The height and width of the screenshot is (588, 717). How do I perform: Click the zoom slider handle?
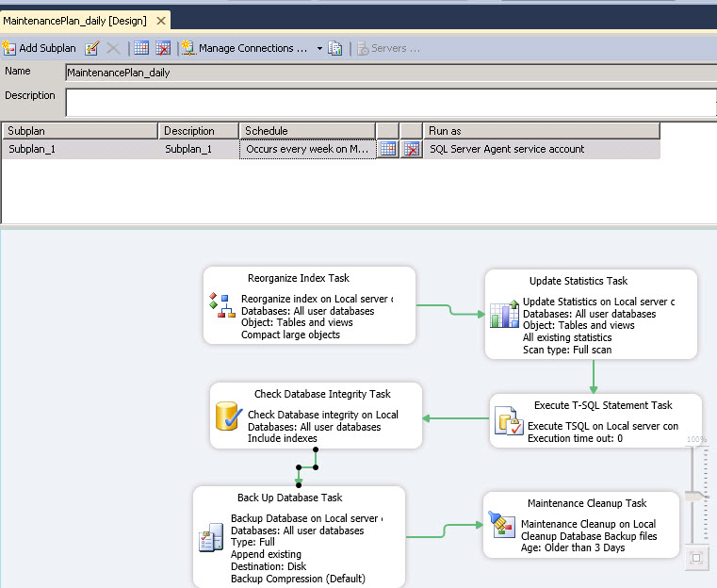(x=696, y=496)
